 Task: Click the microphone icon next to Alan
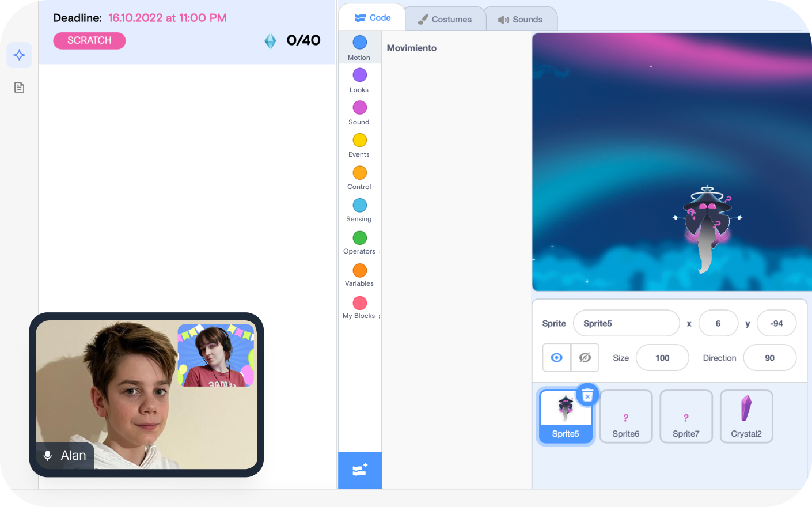pyautogui.click(x=48, y=455)
